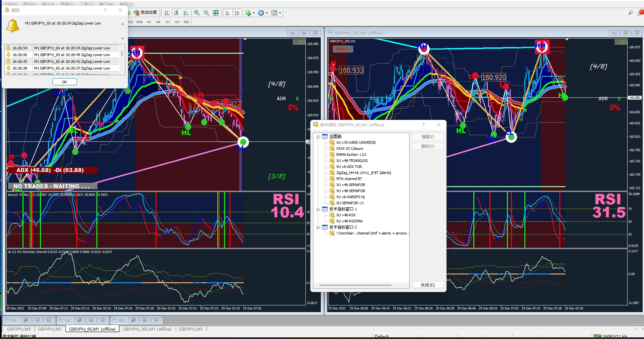Image resolution: width=644 pixels, height=339 pixels.
Task: Toggle the auto trading (自动交易) button
Action: [x=145, y=12]
